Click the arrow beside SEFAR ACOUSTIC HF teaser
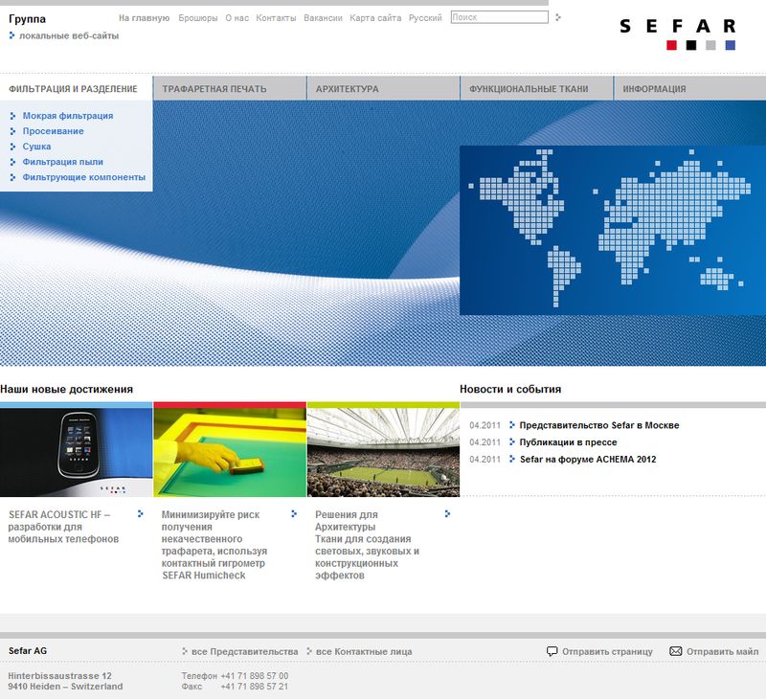This screenshot has width=766, height=700. [x=140, y=513]
